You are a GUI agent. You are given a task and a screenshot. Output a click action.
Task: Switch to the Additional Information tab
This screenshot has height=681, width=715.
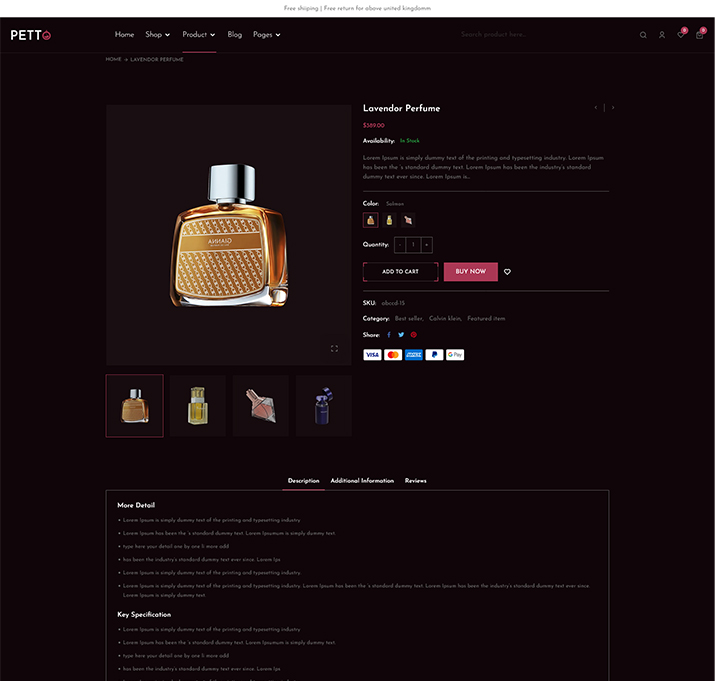pos(362,481)
